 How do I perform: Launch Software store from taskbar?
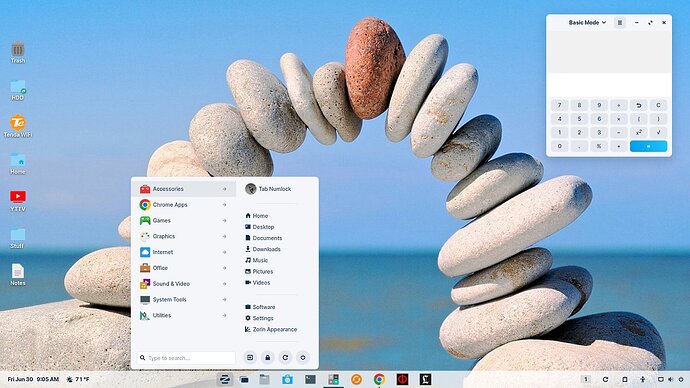coord(287,379)
